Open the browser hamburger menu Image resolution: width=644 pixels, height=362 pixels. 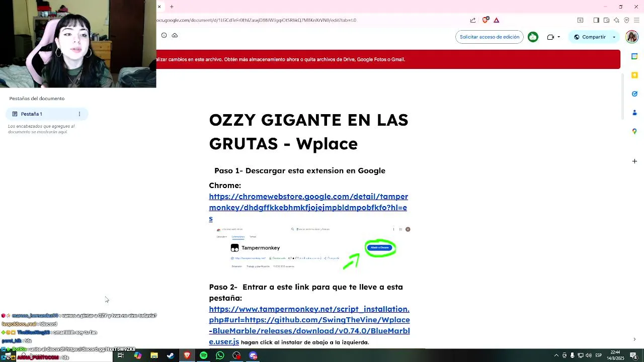(x=637, y=20)
